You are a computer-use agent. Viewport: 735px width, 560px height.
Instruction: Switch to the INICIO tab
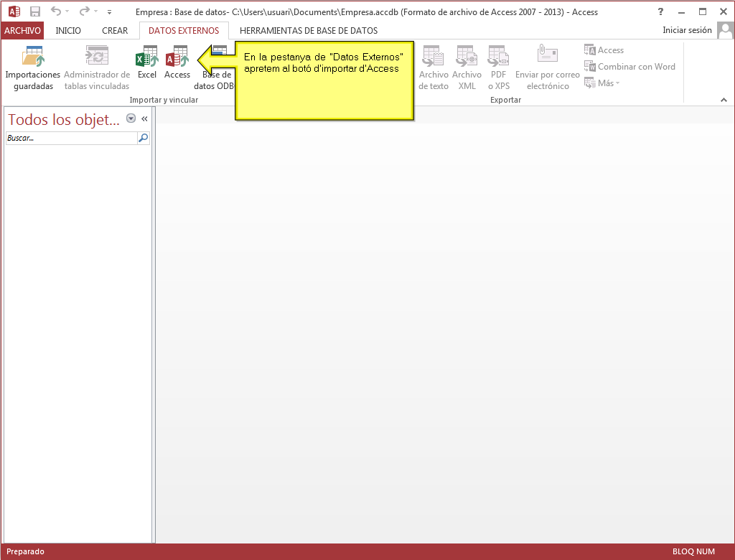(x=68, y=30)
